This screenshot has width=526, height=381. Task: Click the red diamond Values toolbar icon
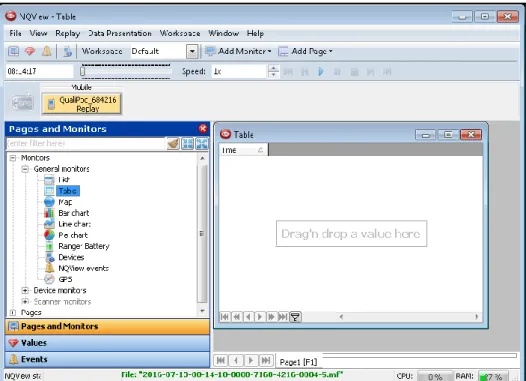pyautogui.click(x=30, y=51)
